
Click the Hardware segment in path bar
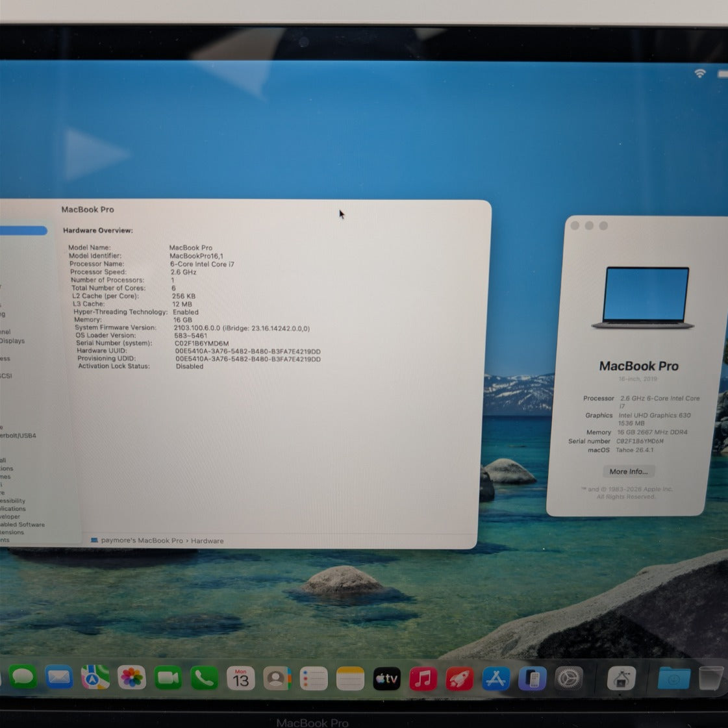coord(207,541)
